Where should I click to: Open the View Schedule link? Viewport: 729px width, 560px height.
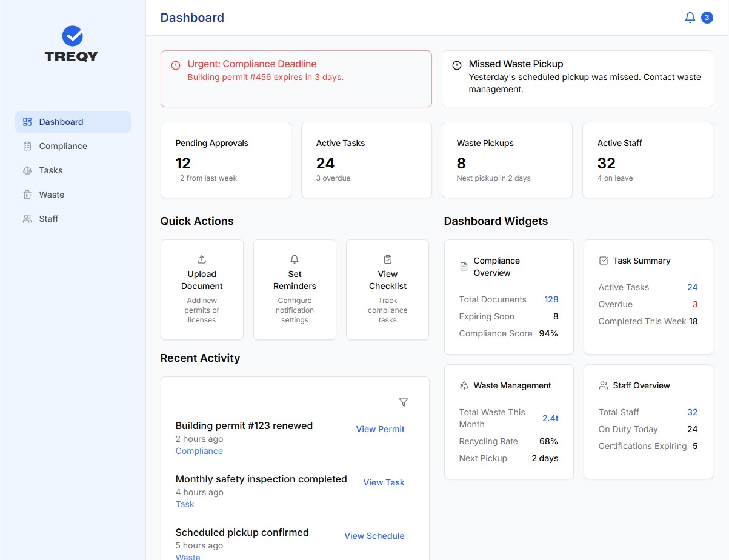[374, 536]
